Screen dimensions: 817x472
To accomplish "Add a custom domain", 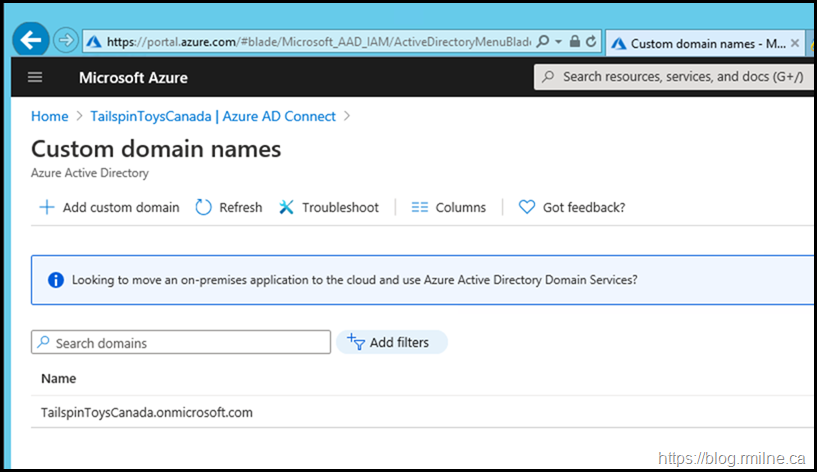I will (109, 207).
